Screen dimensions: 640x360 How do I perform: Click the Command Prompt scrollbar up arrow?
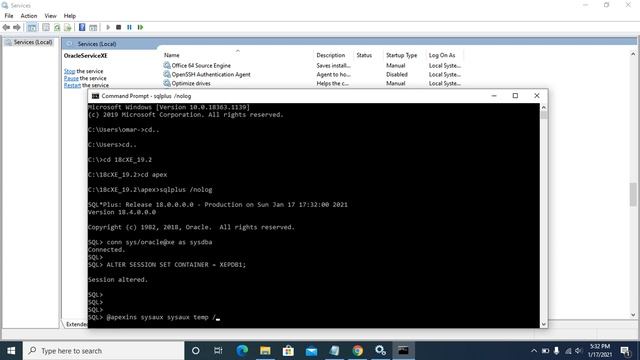(544, 107)
